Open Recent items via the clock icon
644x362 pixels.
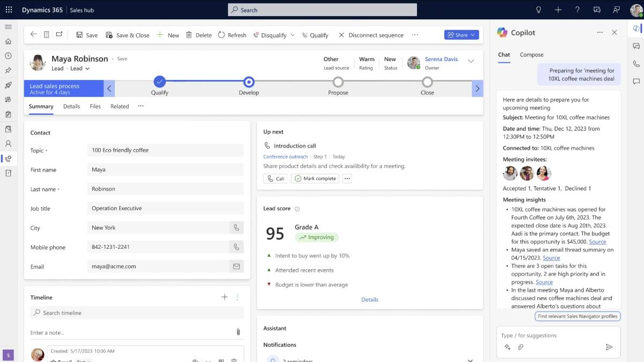point(9,56)
